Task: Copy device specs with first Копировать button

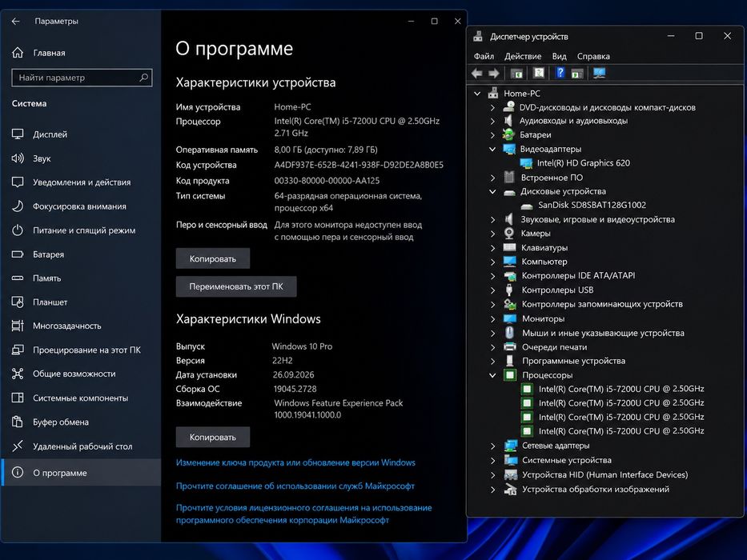Action: tap(212, 258)
